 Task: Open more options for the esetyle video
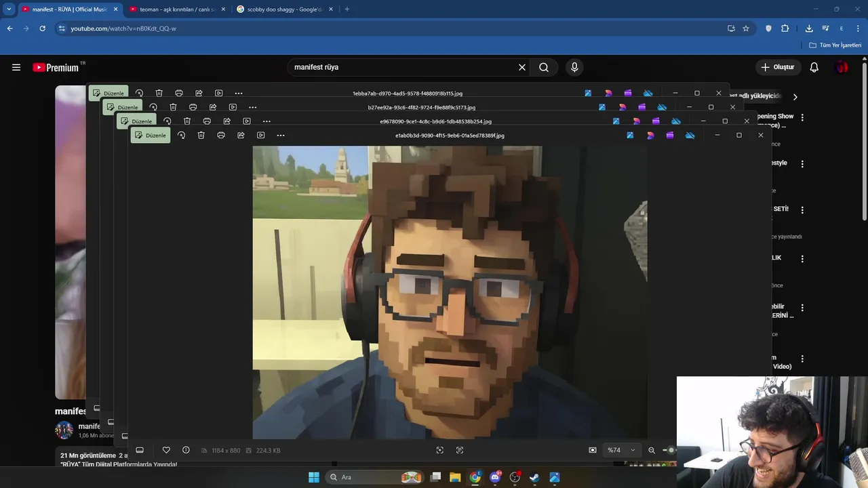click(x=802, y=164)
